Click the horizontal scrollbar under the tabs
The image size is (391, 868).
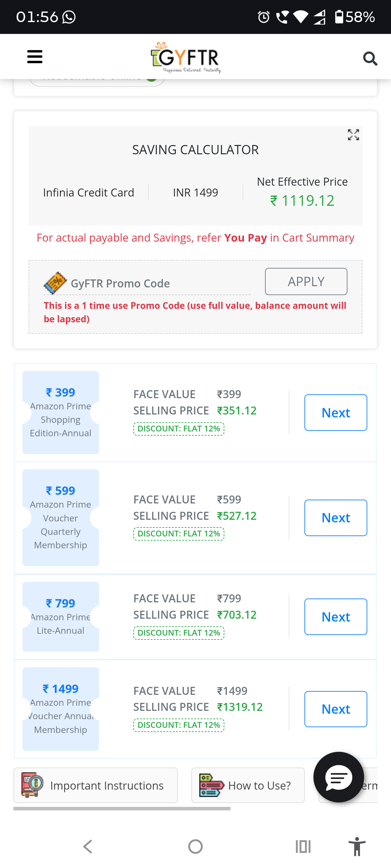122,808
